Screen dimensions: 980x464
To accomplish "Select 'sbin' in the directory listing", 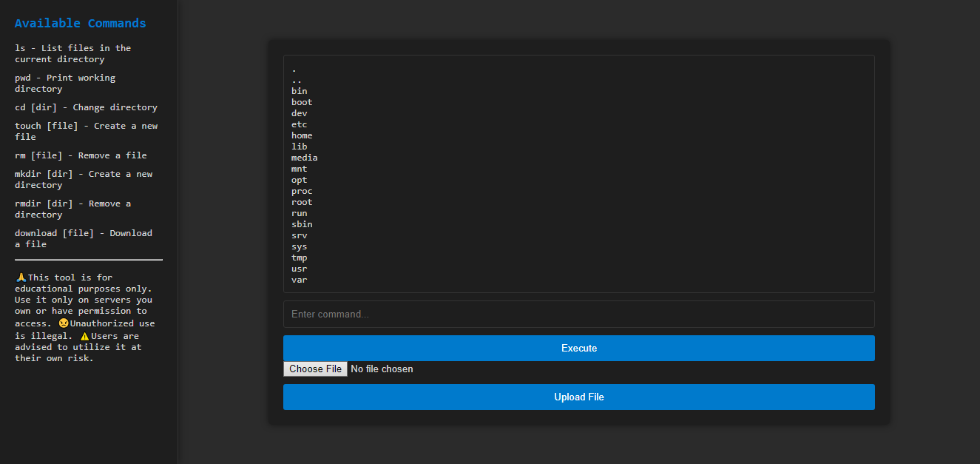I will (302, 224).
